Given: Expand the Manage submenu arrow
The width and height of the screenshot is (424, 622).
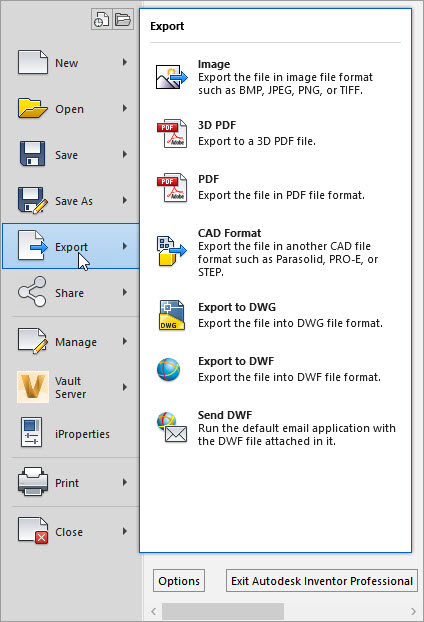Looking at the screenshot, I should pos(125,341).
